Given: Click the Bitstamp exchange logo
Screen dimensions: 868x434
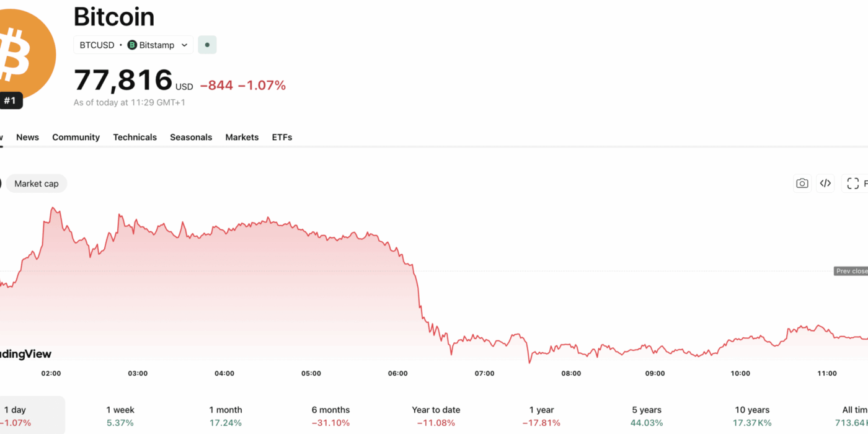Looking at the screenshot, I should pyautogui.click(x=132, y=45).
